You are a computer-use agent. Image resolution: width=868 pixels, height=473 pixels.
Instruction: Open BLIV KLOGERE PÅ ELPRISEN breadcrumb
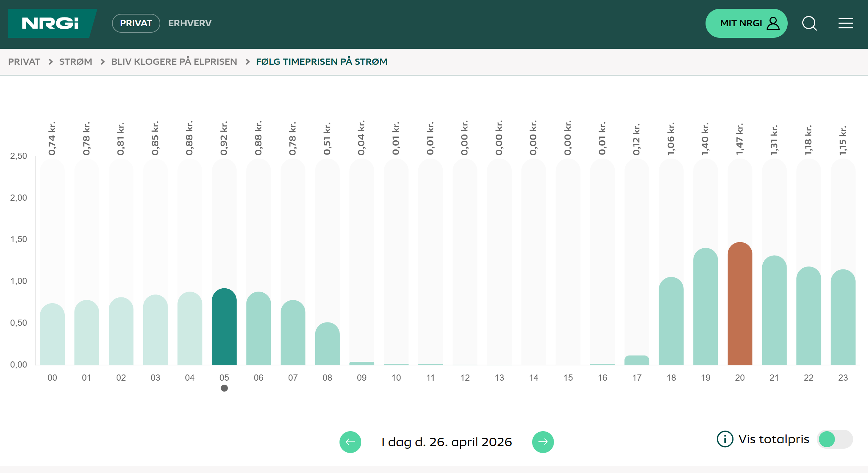174,62
